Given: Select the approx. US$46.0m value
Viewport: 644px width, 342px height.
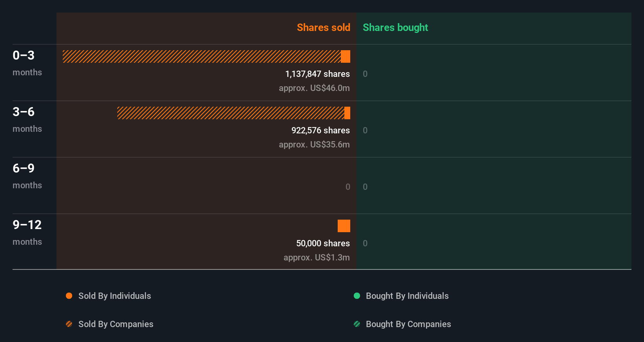Looking at the screenshot, I should pyautogui.click(x=314, y=88).
